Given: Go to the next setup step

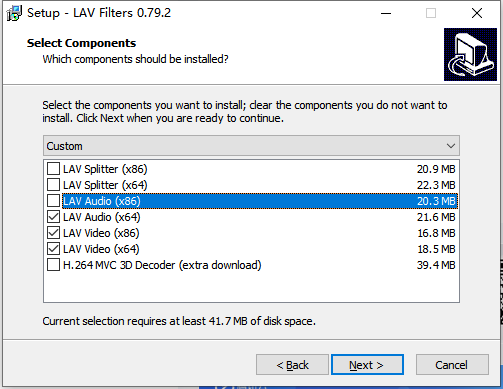Looking at the screenshot, I should [x=367, y=365].
